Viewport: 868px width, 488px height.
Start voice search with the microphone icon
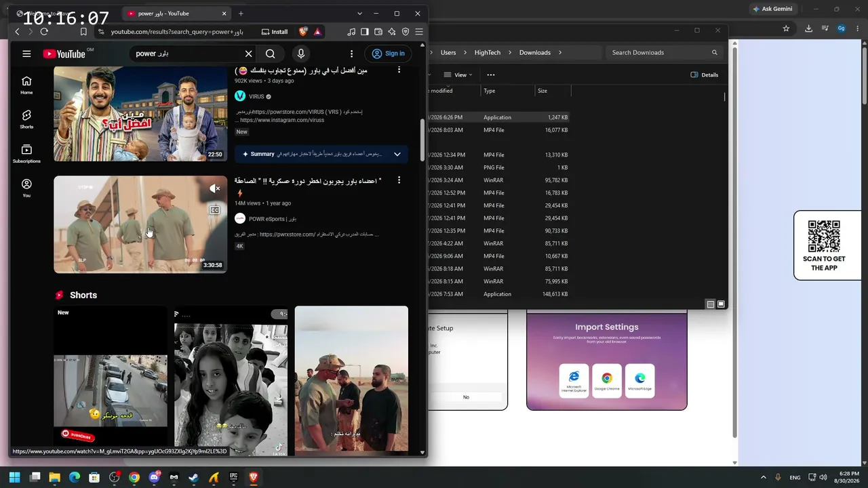pos(301,54)
